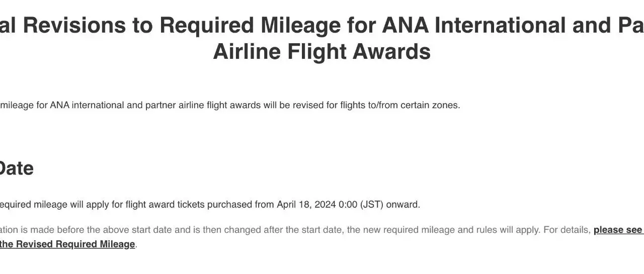Click the "Date" section heading
Screen dimensions: 644x274
(x=15, y=168)
